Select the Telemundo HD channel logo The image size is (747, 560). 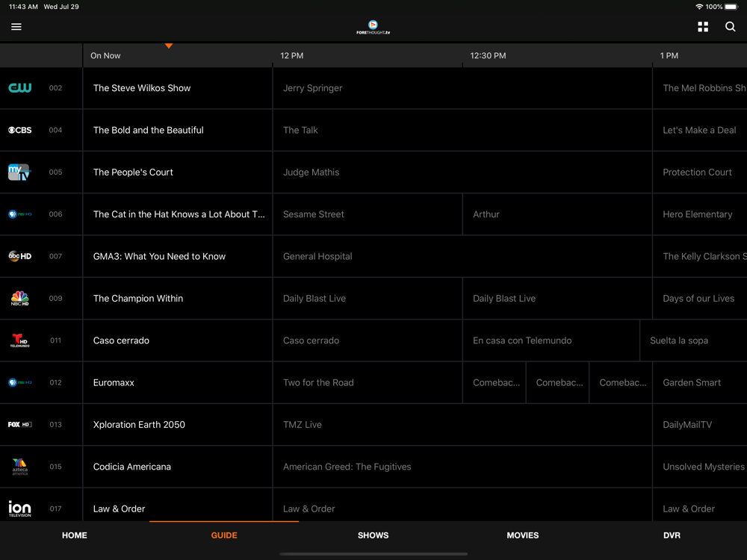click(20, 340)
